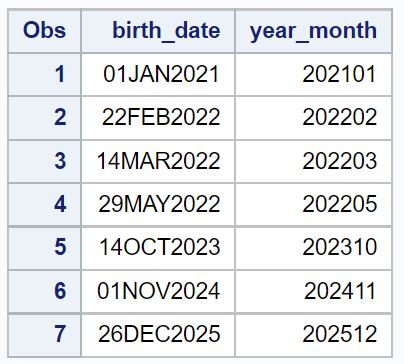Select birth date 01JAN2021 cell
404x364 pixels.
[158, 74]
